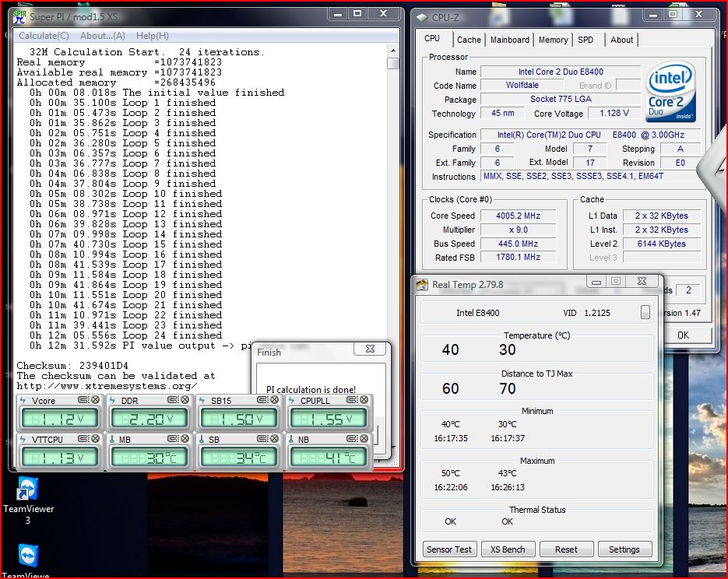Open About menu in Super PI
This screenshot has height=579, width=728.
point(103,36)
